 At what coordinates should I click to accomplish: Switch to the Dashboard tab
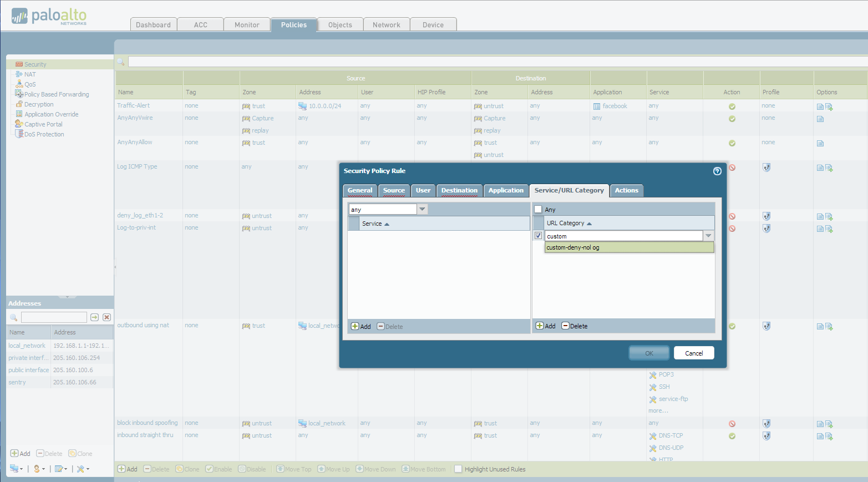click(154, 24)
